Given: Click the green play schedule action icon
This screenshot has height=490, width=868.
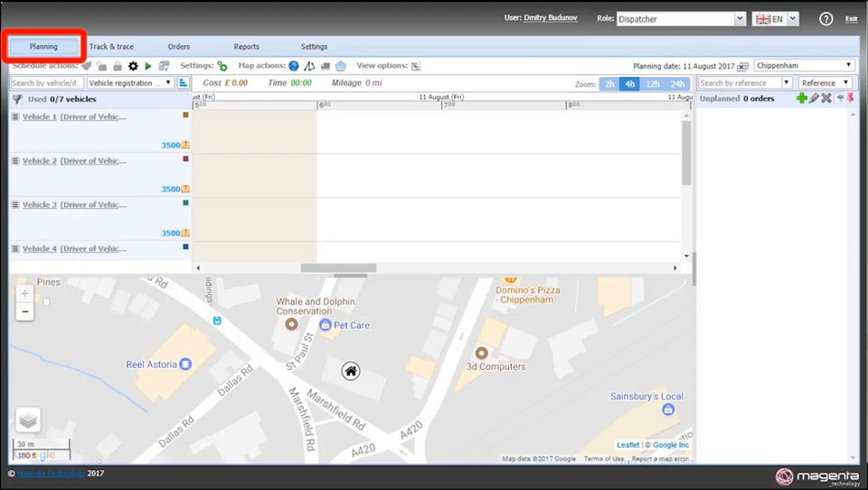Looking at the screenshot, I should [x=148, y=66].
